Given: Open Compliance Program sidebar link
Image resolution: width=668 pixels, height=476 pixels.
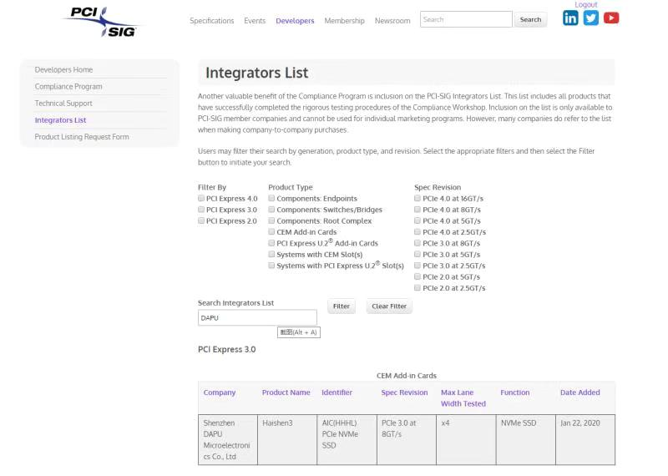Looking at the screenshot, I should 69,87.
